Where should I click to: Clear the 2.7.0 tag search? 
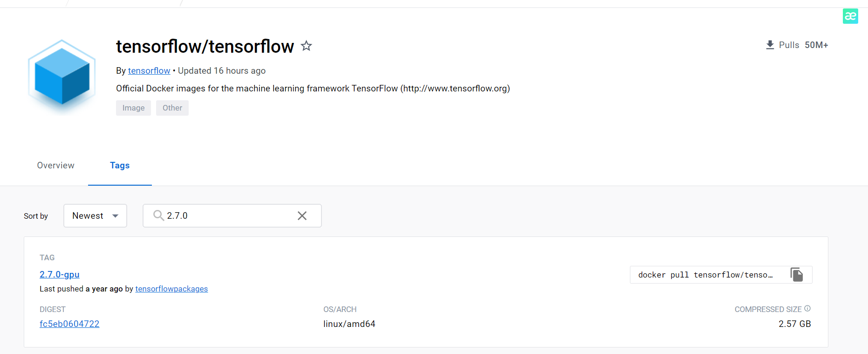[302, 215]
